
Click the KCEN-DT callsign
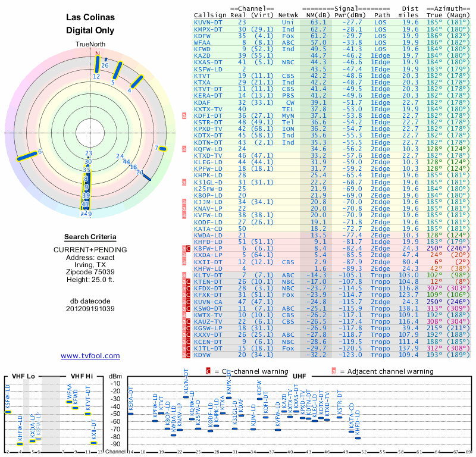[x=208, y=342]
